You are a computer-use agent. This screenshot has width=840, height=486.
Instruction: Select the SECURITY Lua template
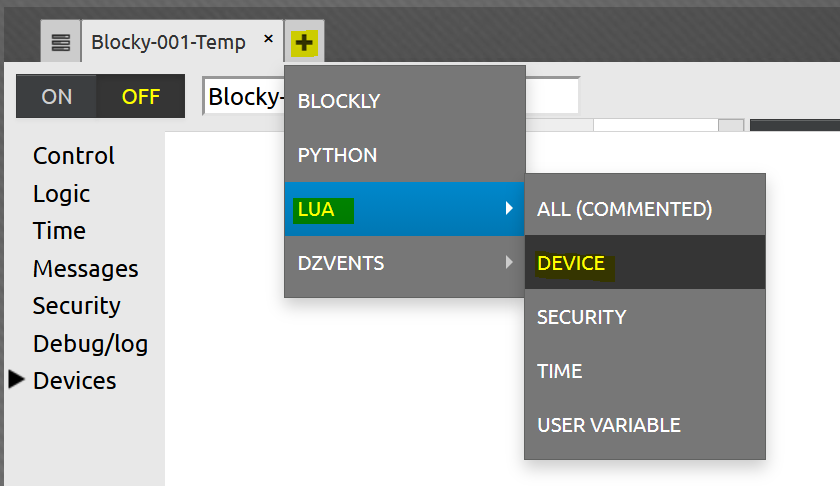coord(581,317)
